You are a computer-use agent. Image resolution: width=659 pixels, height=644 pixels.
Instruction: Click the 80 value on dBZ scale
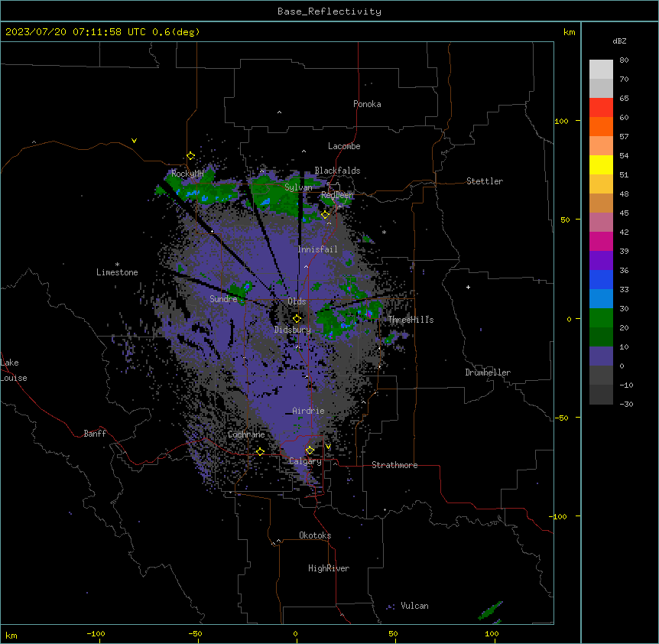pos(624,60)
